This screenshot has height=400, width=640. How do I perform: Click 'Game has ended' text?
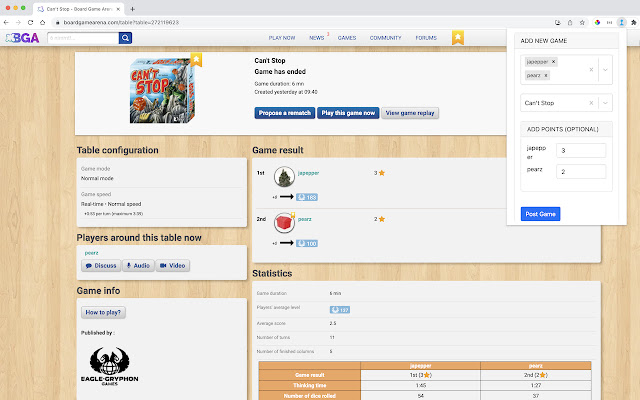pyautogui.click(x=280, y=71)
